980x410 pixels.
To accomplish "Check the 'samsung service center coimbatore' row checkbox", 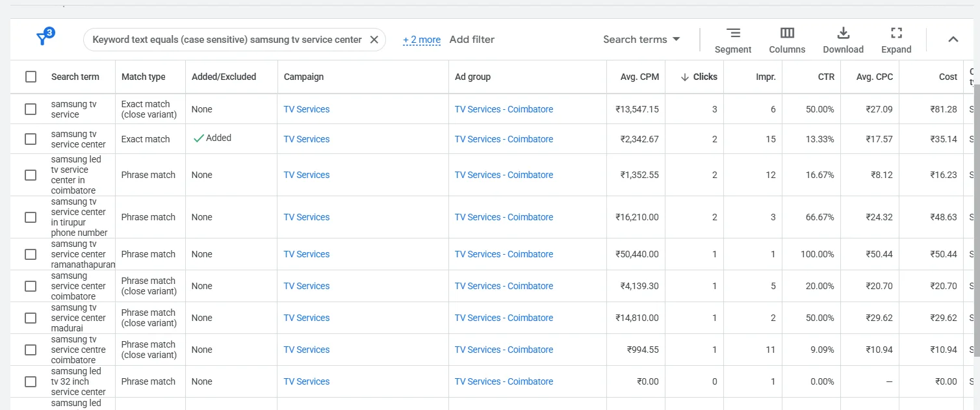I will click(31, 286).
